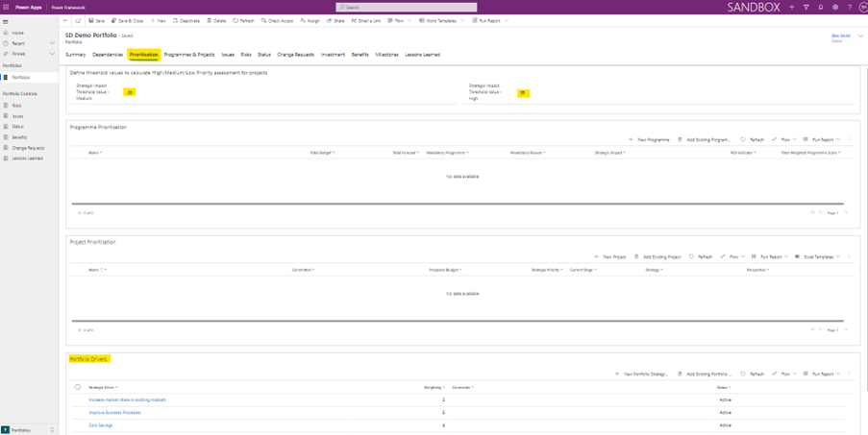Open the Portfolios area switcher at bottom
This screenshot has width=868, height=435.
(x=29, y=429)
